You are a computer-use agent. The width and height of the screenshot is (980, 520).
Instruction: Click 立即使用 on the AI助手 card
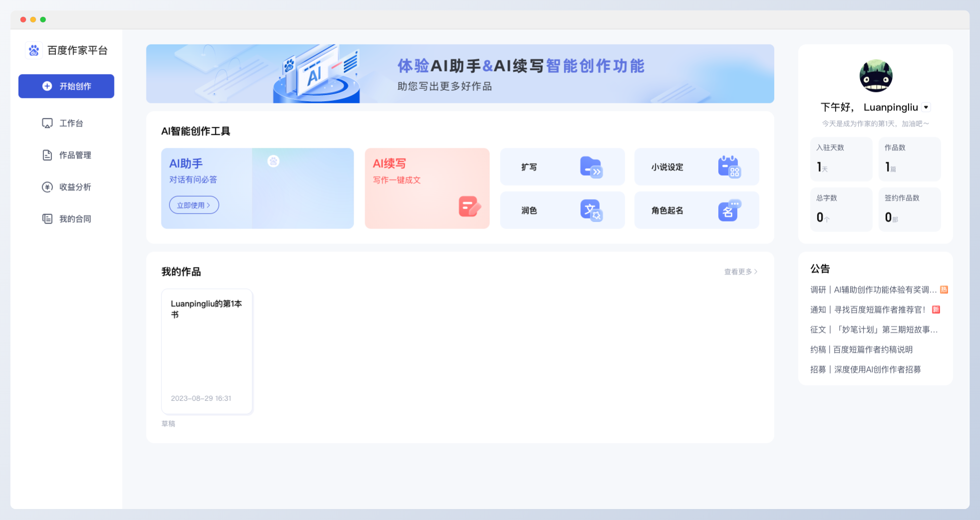click(x=194, y=205)
